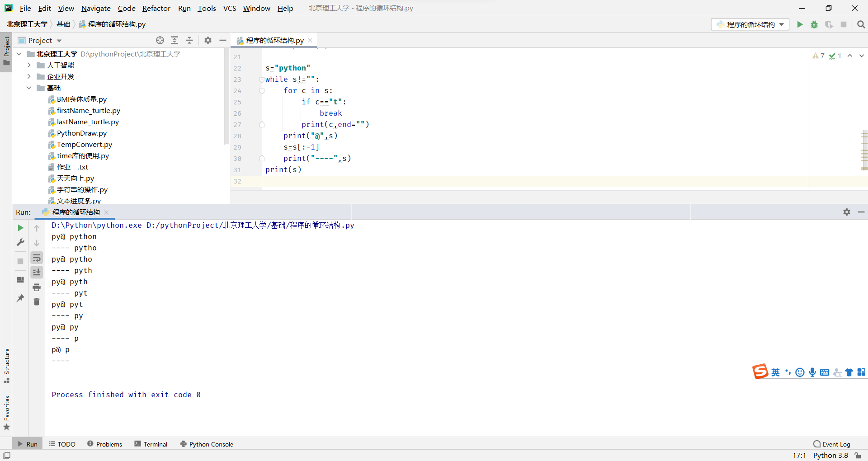Open Search Everywhere magnifier icon
868x461 pixels.
[x=861, y=24]
